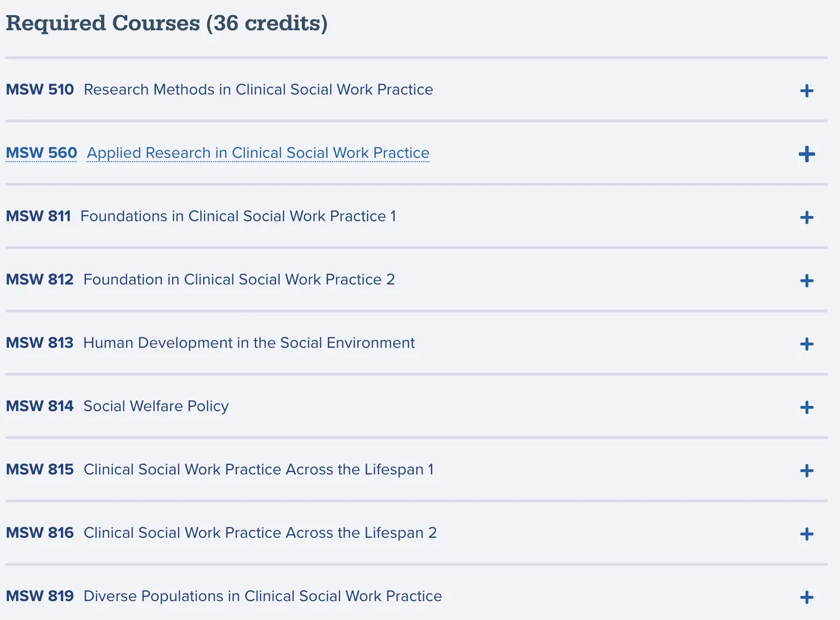Click the Required Courses (36 credits) heading
The width and height of the screenshot is (840, 620).
(167, 23)
